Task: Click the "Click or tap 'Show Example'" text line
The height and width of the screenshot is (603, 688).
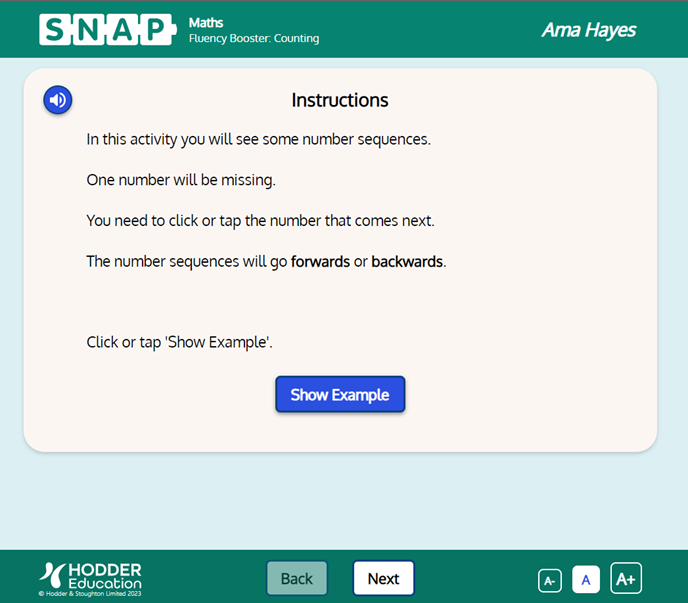Action: (x=179, y=343)
